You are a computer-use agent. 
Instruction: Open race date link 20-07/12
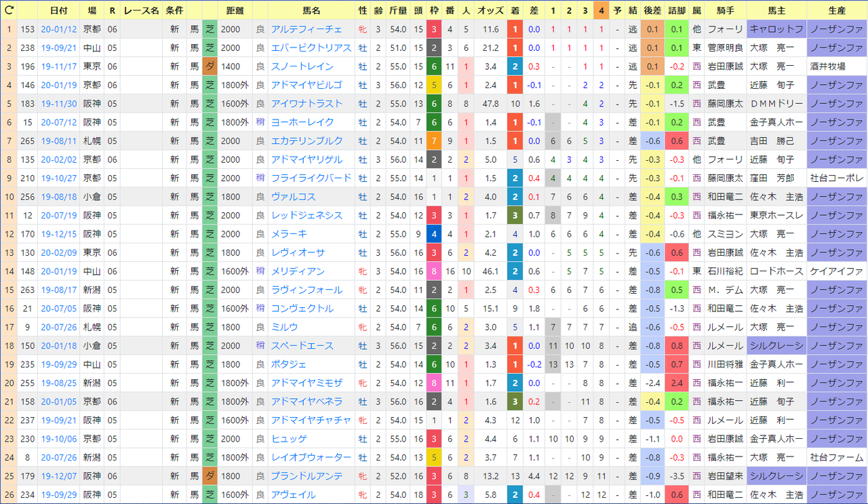(58, 122)
